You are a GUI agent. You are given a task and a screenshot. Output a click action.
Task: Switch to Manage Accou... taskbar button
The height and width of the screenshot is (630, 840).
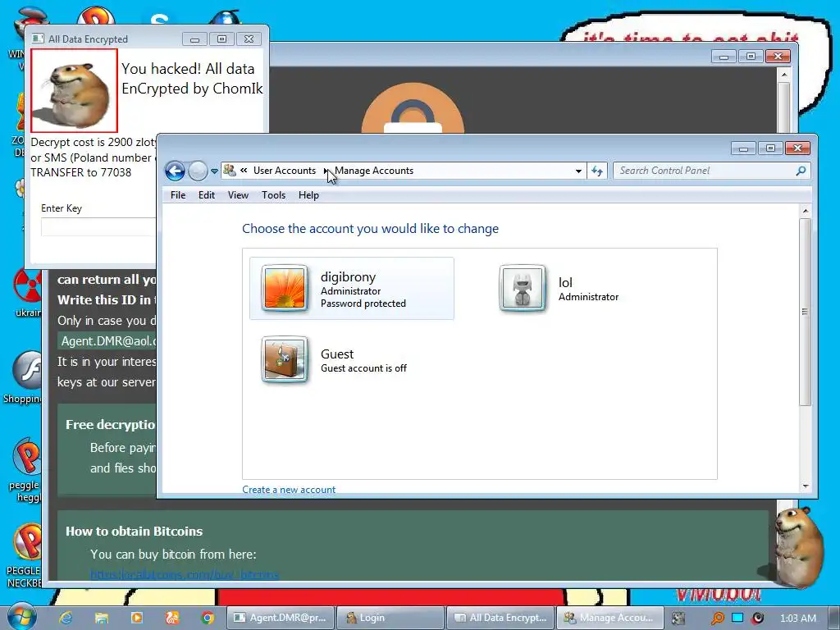[609, 618]
